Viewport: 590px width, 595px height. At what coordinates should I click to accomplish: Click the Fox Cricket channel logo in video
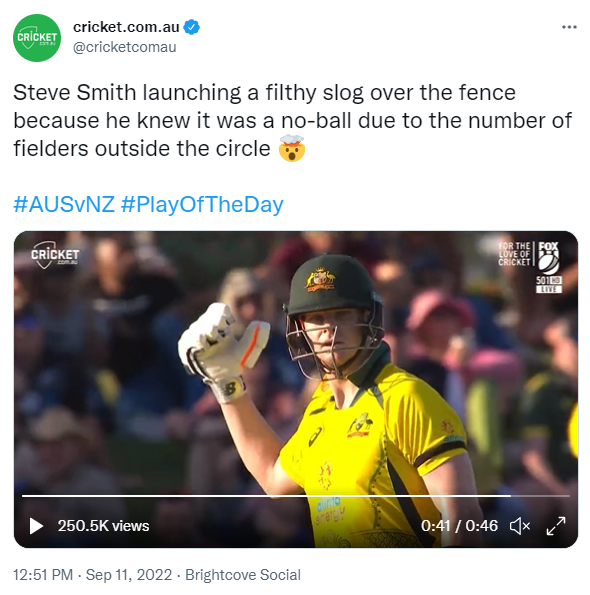click(x=529, y=258)
